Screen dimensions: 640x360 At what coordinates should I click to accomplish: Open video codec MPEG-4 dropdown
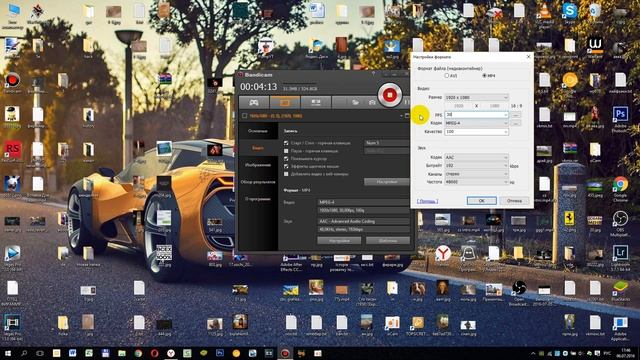(476, 123)
